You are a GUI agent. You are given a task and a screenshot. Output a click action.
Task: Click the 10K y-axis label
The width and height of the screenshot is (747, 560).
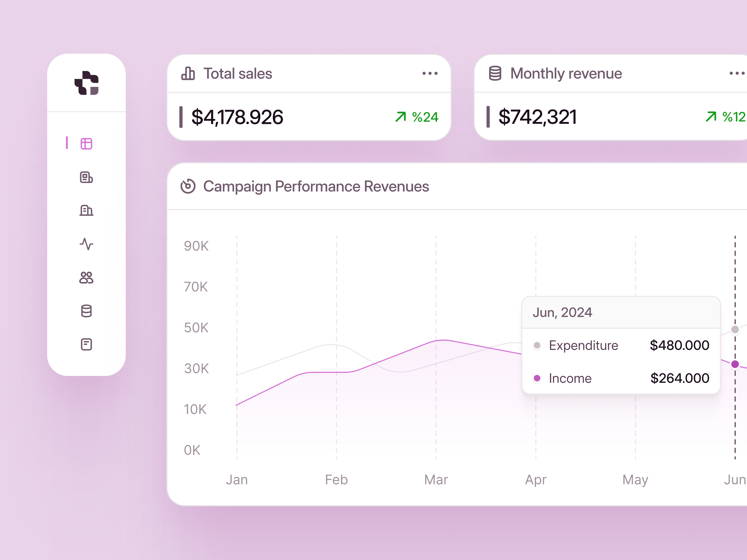point(195,409)
